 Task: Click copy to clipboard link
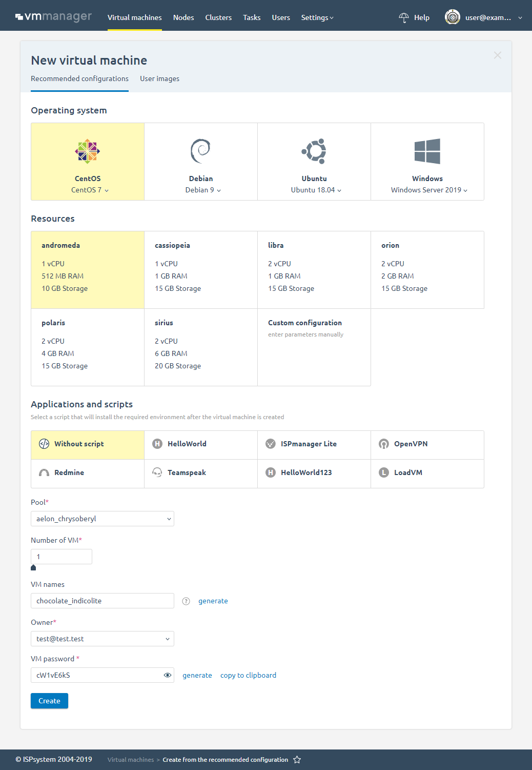tap(248, 675)
